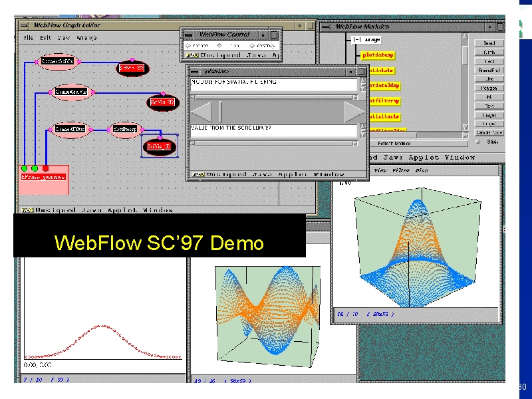Open the File menu in Graph Editor

tap(28, 38)
